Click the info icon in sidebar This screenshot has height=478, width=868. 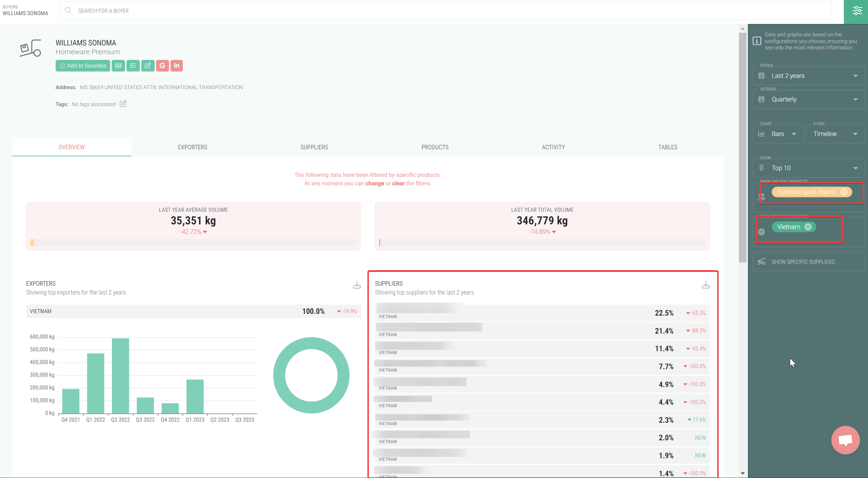coord(757,41)
